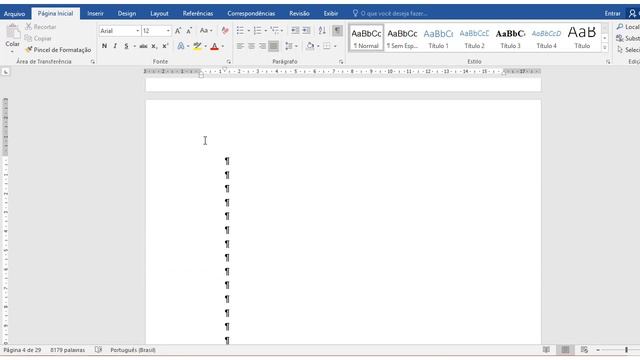The image size is (640, 360).
Task: Click Entrar to sign in
Action: pyautogui.click(x=612, y=13)
